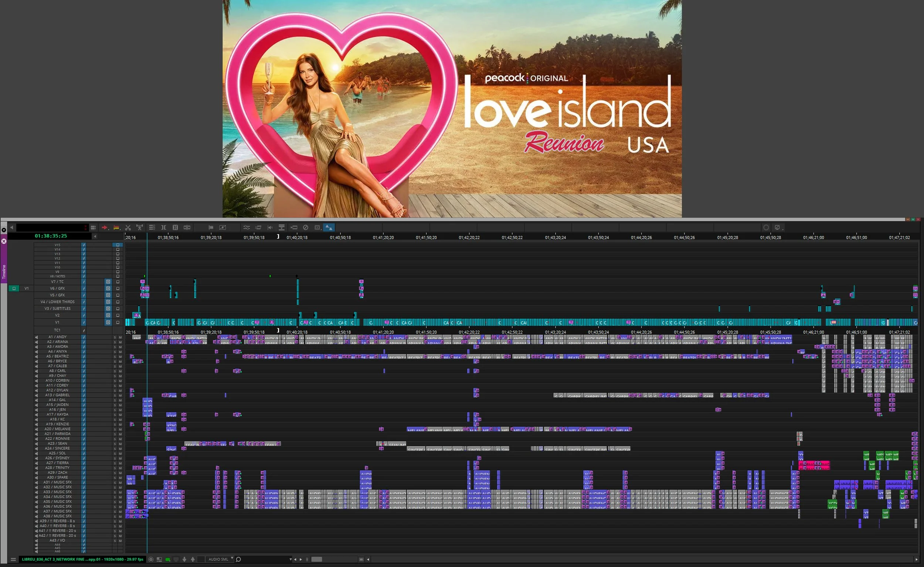Toggle power button on V4 / LOWER THIRDS track
The width and height of the screenshot is (924, 567).
[108, 302]
